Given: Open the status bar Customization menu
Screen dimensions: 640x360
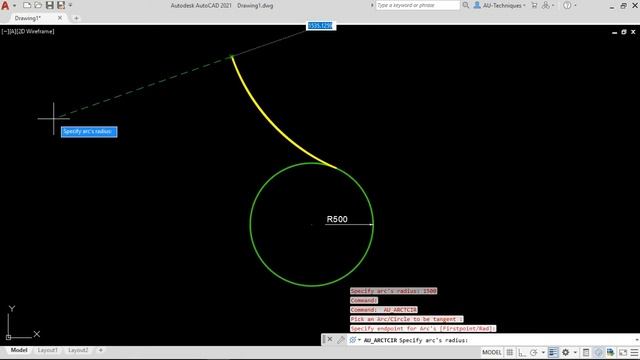Looking at the screenshot, I should (x=634, y=352).
